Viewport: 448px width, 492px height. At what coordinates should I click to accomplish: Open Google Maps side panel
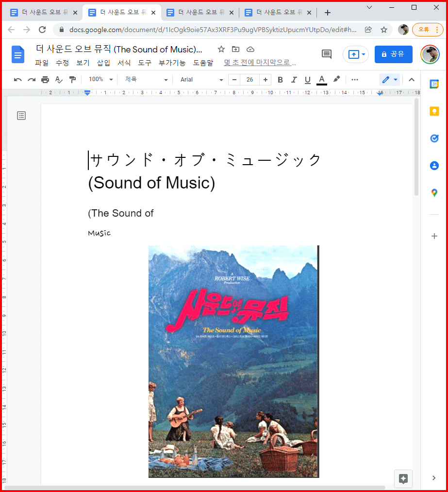(434, 193)
